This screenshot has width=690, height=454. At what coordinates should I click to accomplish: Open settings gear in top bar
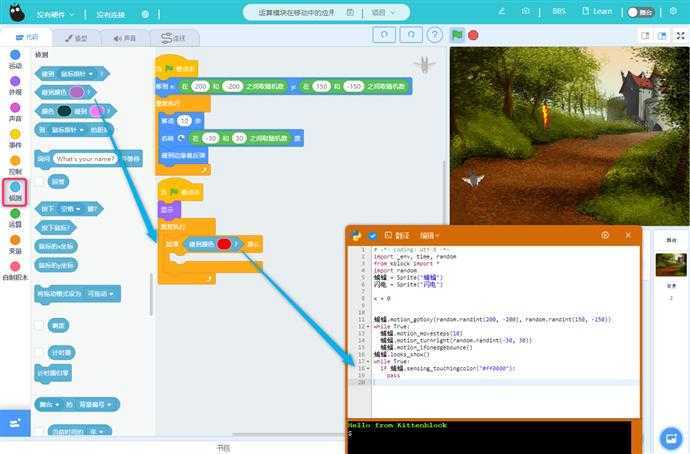pos(673,11)
